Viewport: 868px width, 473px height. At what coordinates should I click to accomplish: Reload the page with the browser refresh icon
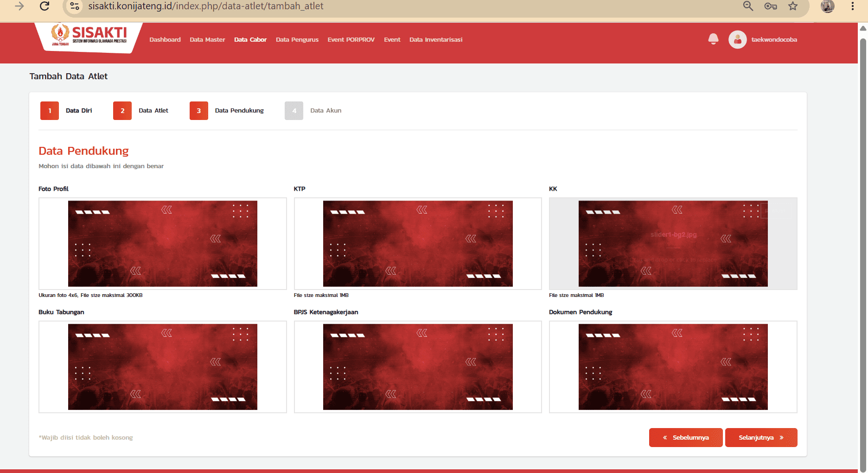click(x=45, y=6)
